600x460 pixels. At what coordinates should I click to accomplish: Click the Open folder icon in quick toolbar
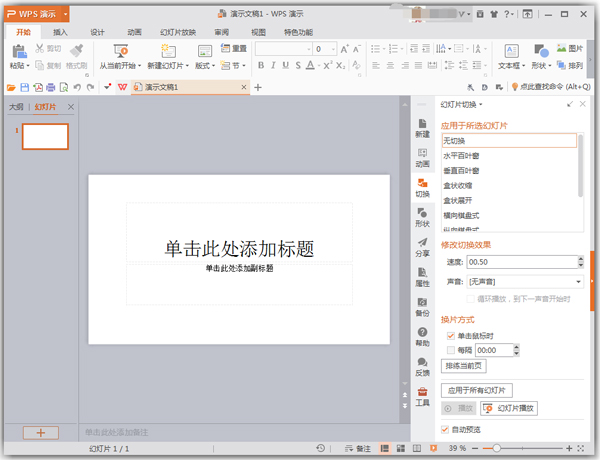click(x=11, y=88)
